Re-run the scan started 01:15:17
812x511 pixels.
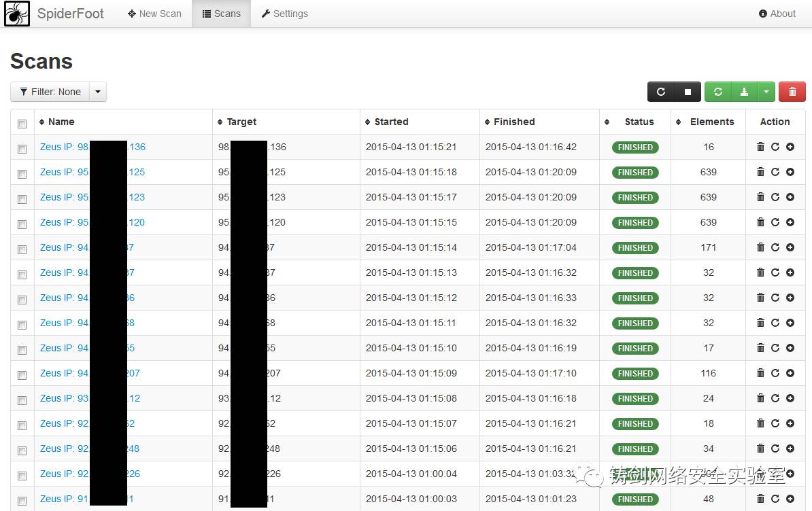point(775,196)
